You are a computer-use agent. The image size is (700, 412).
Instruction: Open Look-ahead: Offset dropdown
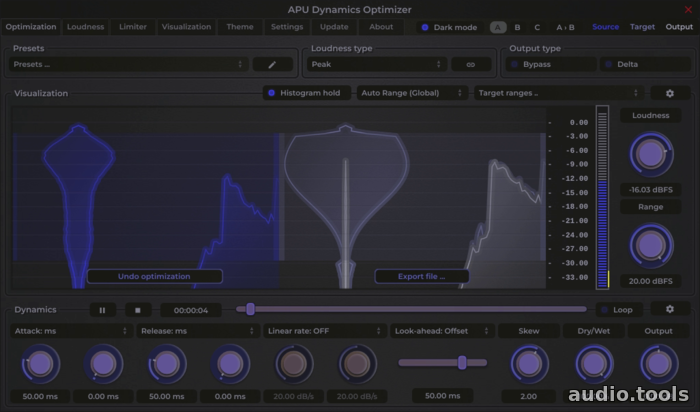442,331
